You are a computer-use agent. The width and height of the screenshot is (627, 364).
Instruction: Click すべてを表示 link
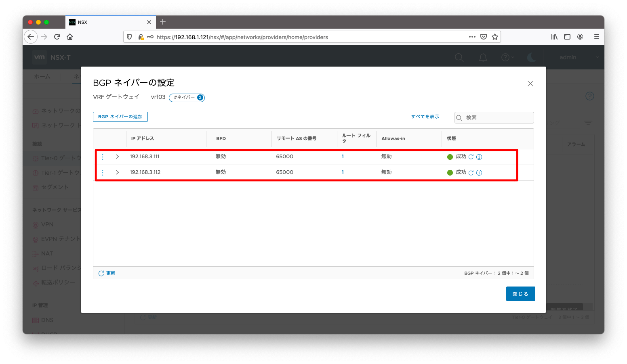[425, 117]
